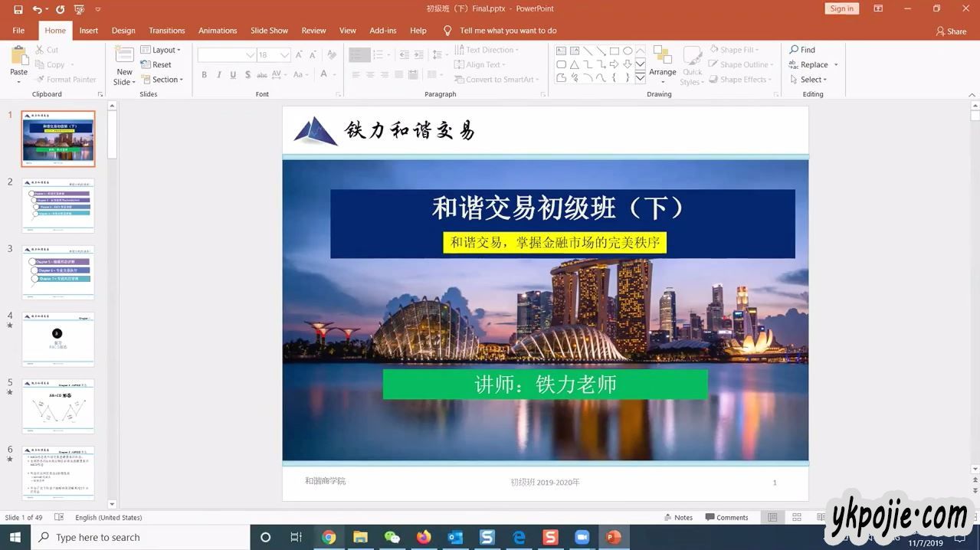Image resolution: width=980 pixels, height=550 pixels.
Task: Click the Share button
Action: point(951,31)
